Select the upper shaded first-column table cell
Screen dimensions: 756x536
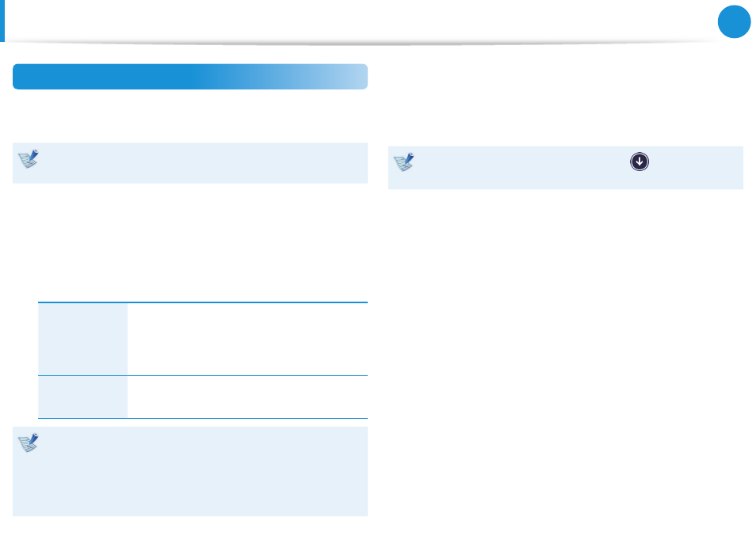(x=83, y=339)
